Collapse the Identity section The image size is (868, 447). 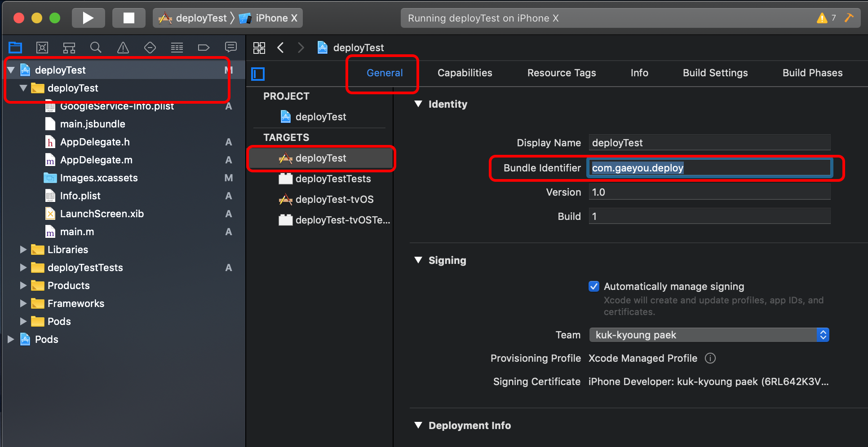point(418,104)
